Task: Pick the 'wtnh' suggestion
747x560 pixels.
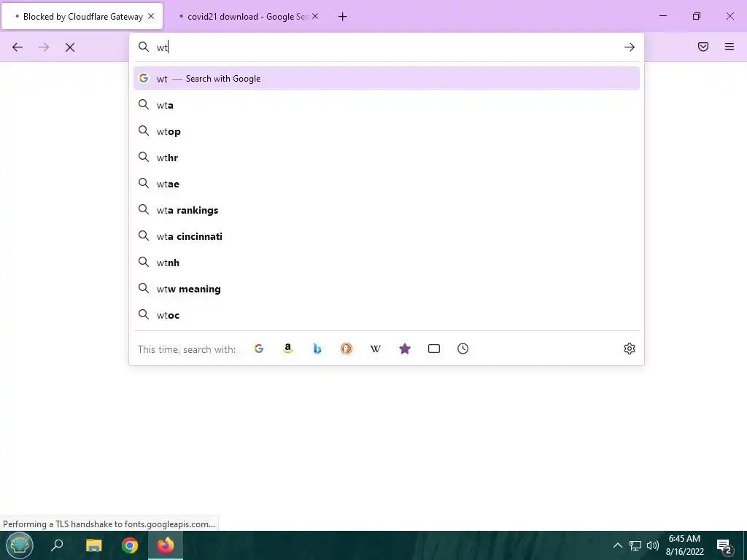Action: point(387,262)
